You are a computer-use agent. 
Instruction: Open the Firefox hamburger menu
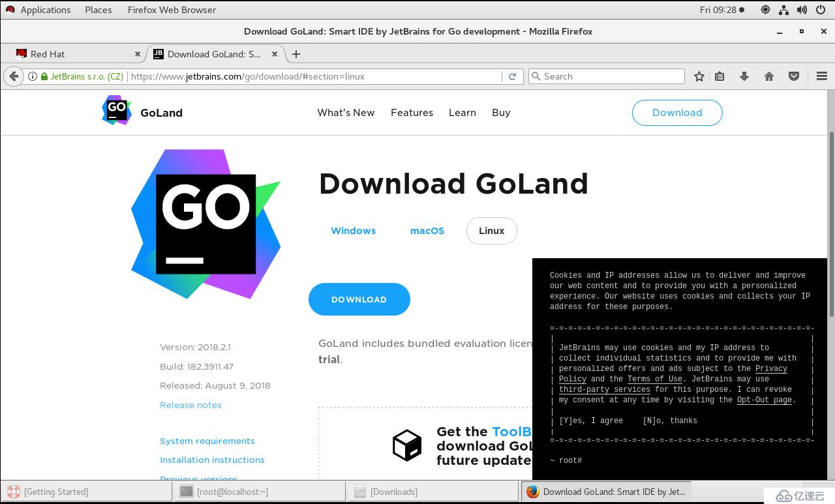[x=822, y=76]
